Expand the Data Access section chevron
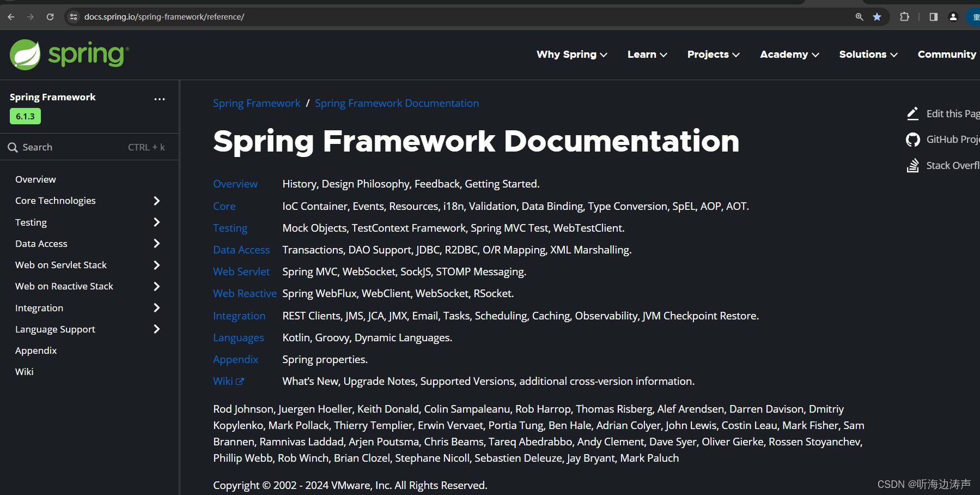Viewport: 980px width, 495px height. (x=157, y=243)
